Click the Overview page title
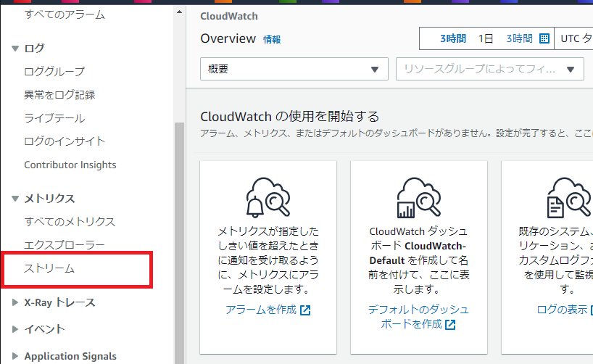Screen dimensions: 593x364 point(228,38)
